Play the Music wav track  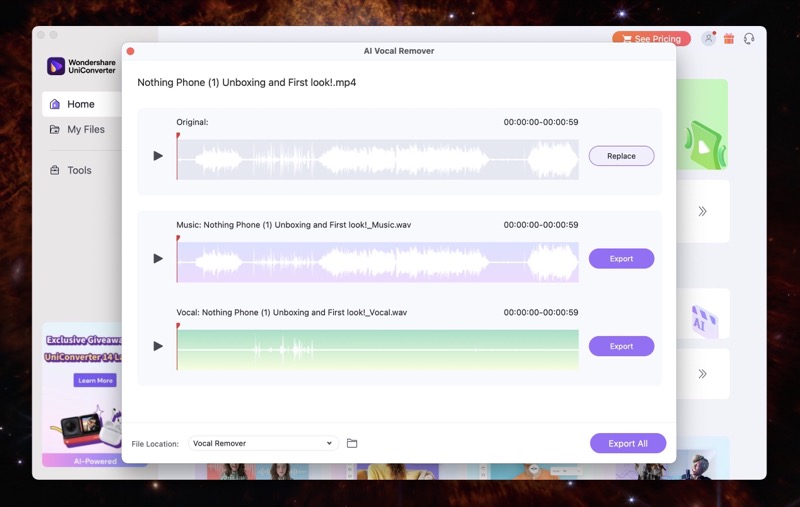coord(158,259)
